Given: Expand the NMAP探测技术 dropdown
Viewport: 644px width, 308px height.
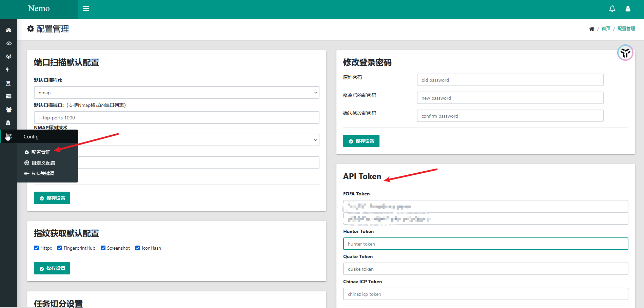Looking at the screenshot, I should tap(198, 140).
